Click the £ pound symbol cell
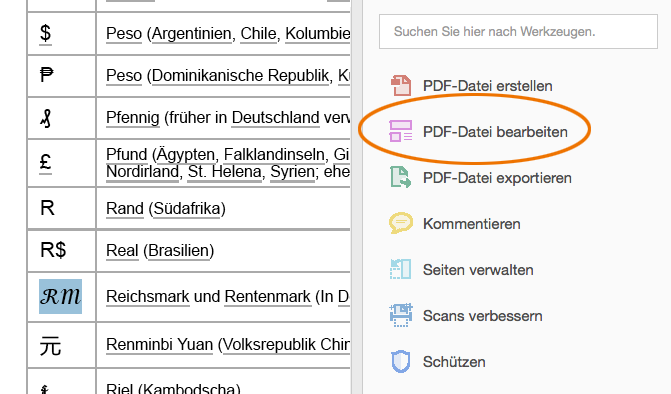 62,163
